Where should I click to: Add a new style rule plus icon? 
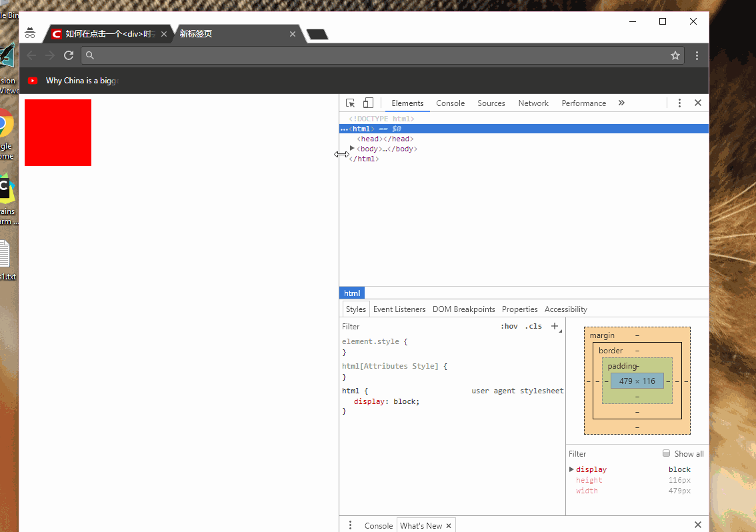pyautogui.click(x=555, y=327)
